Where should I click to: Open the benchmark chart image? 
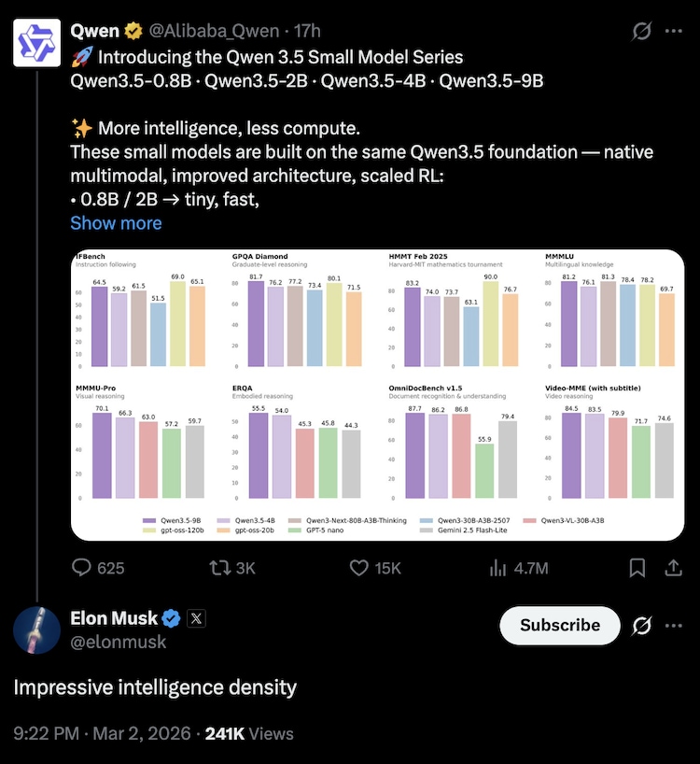click(385, 393)
